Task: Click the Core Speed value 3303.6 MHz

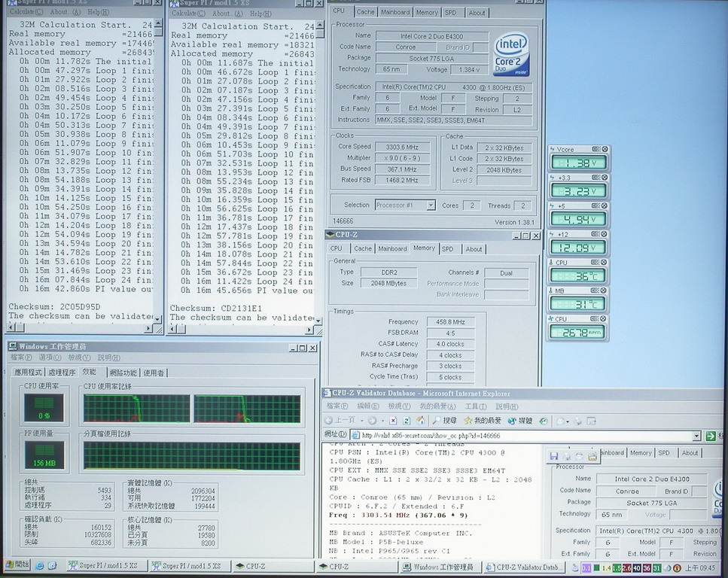Action: [402, 148]
